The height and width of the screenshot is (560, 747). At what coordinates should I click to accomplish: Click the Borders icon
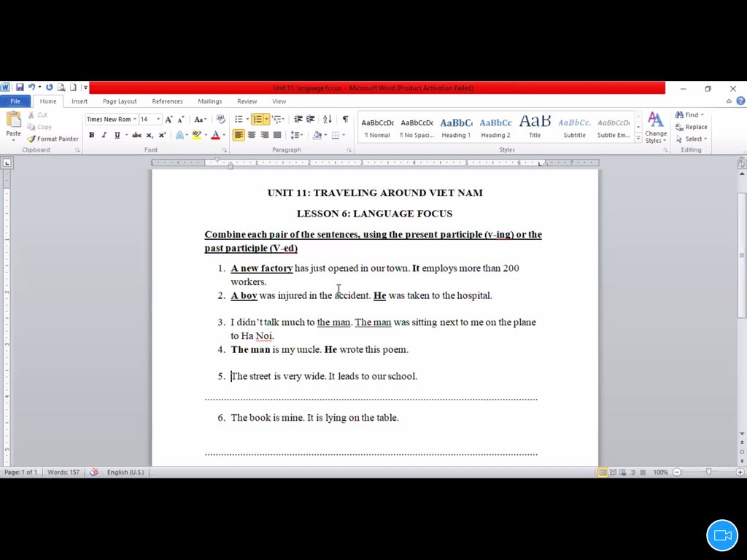click(x=336, y=135)
